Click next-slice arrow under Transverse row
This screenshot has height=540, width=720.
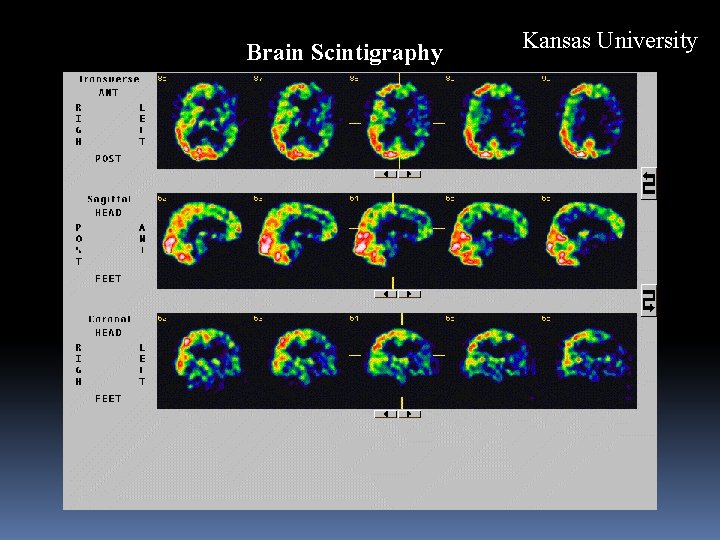(x=410, y=174)
